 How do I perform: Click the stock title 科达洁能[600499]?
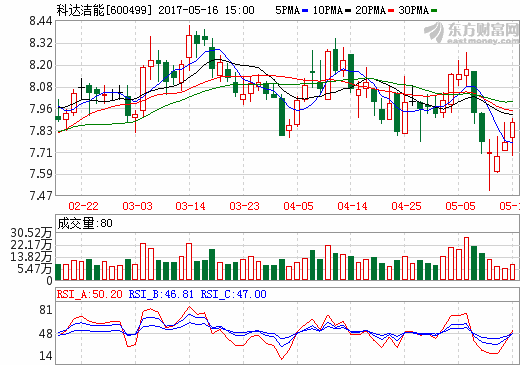click(104, 10)
